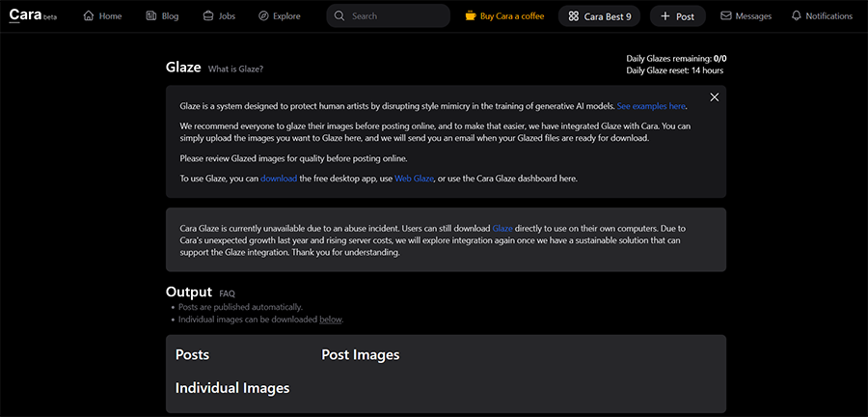Click the coffee cup icon
This screenshot has width=868, height=417.
tap(471, 16)
